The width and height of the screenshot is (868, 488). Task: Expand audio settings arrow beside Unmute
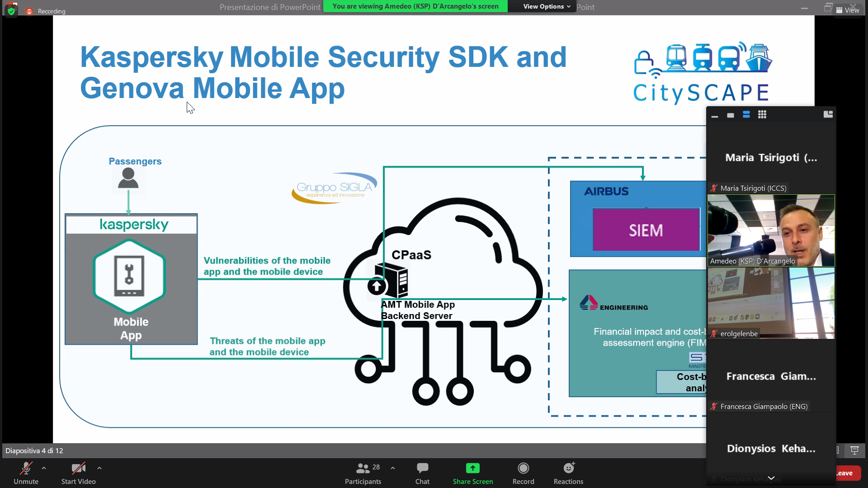coord(44,468)
